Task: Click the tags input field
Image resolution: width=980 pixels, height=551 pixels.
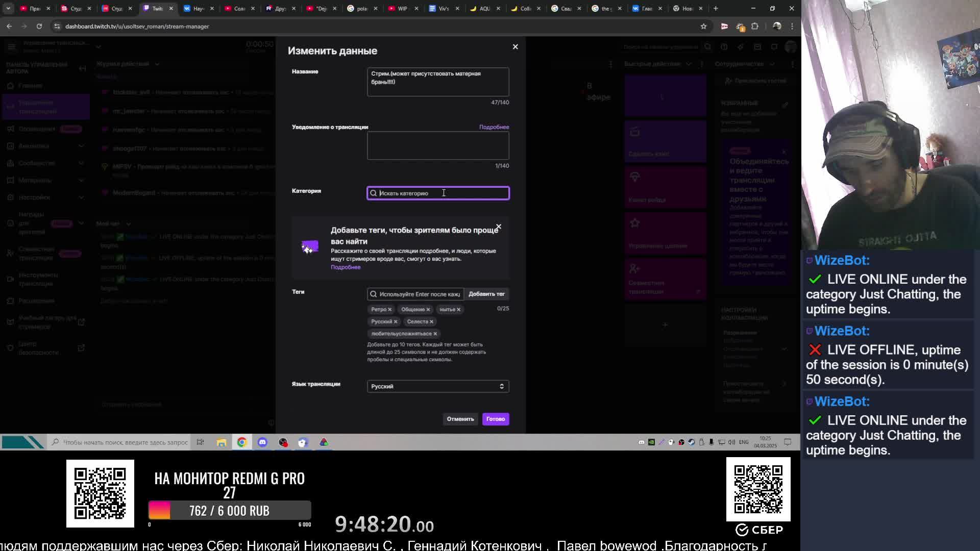Action: click(x=415, y=294)
